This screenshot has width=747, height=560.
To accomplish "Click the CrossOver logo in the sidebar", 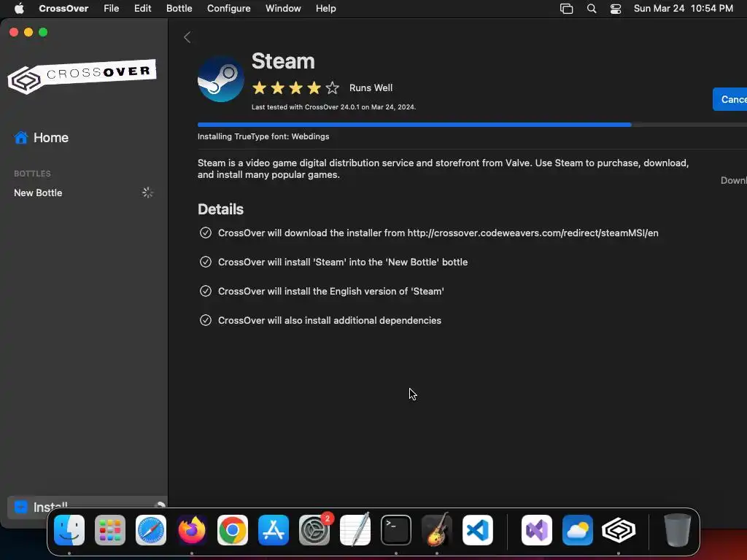I will coord(82,76).
